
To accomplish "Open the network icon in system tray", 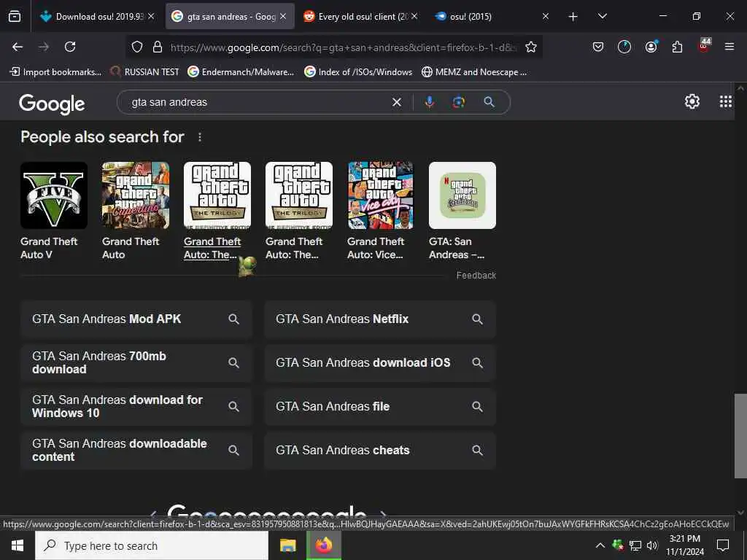I will click(635, 545).
